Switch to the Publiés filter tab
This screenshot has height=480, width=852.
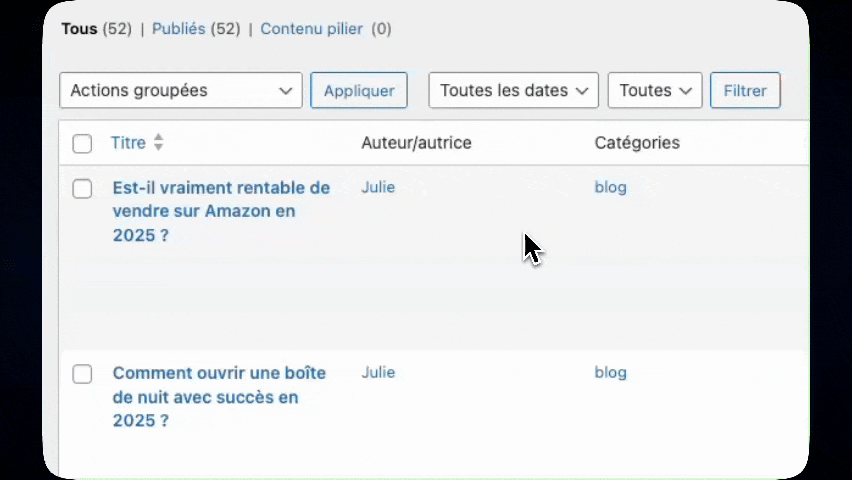(x=178, y=29)
